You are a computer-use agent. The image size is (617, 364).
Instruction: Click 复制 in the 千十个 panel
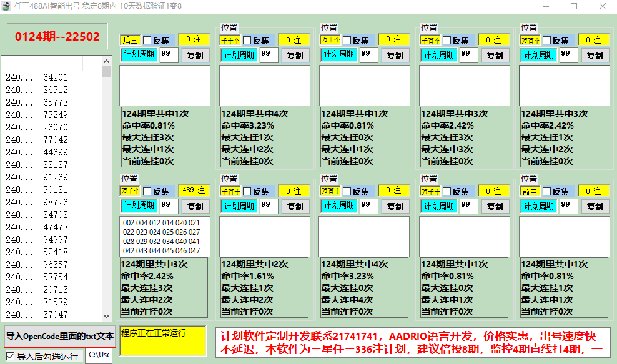tap(295, 56)
